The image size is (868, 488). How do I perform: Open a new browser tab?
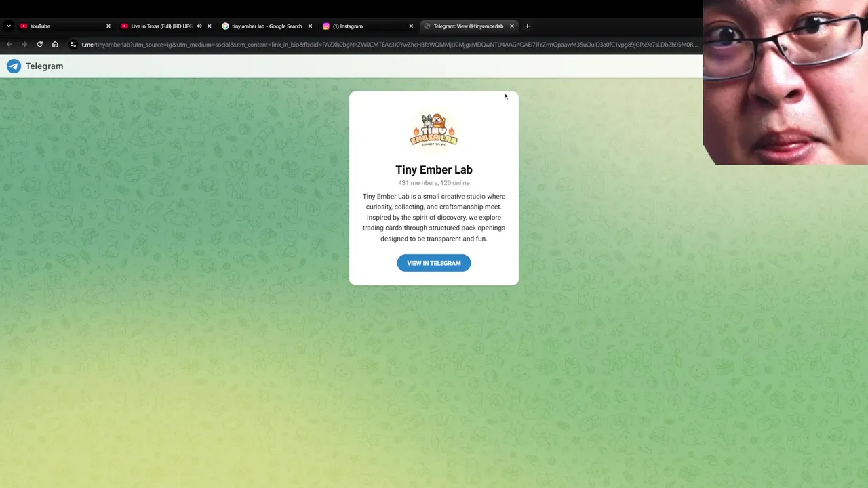(x=528, y=26)
